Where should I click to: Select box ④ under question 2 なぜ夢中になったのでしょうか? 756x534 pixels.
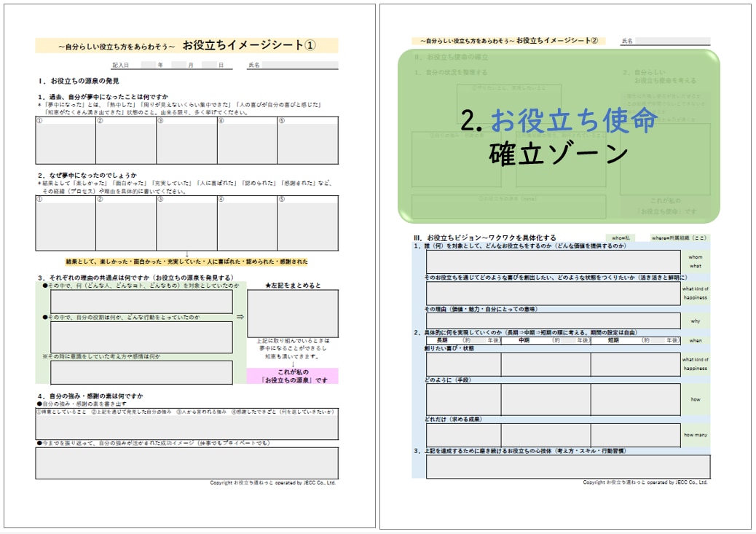pyautogui.click(x=247, y=224)
